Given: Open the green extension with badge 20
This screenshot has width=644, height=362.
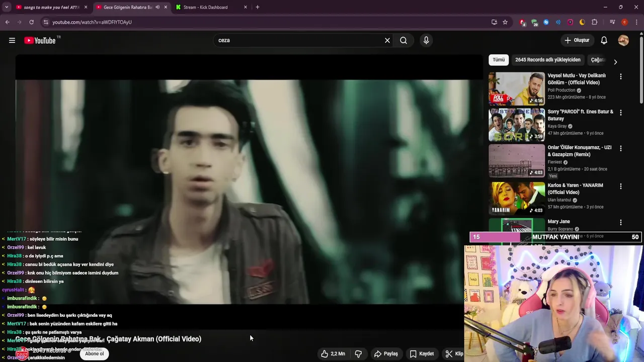Looking at the screenshot, I should [x=534, y=22].
